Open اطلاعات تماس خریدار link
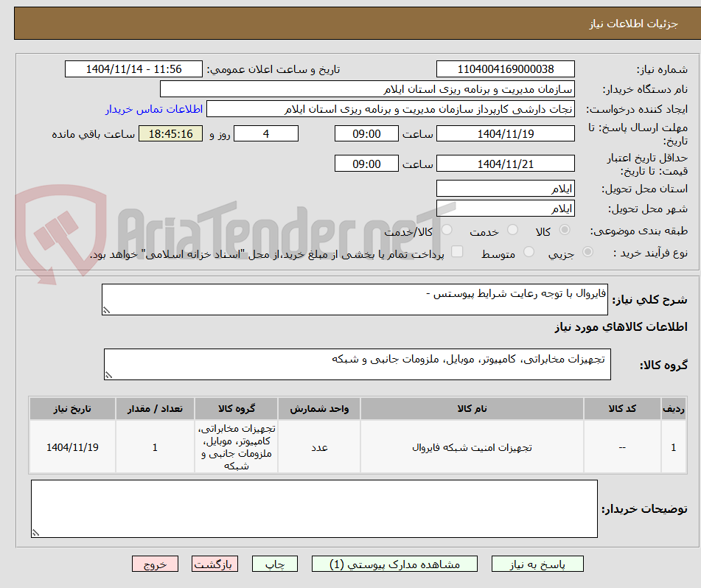 tap(154, 109)
